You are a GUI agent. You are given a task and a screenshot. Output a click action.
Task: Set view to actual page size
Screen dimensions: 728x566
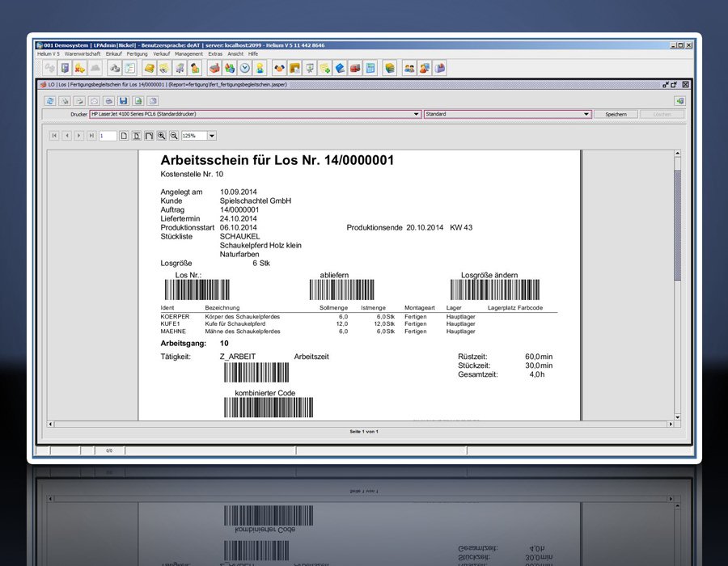(124, 136)
